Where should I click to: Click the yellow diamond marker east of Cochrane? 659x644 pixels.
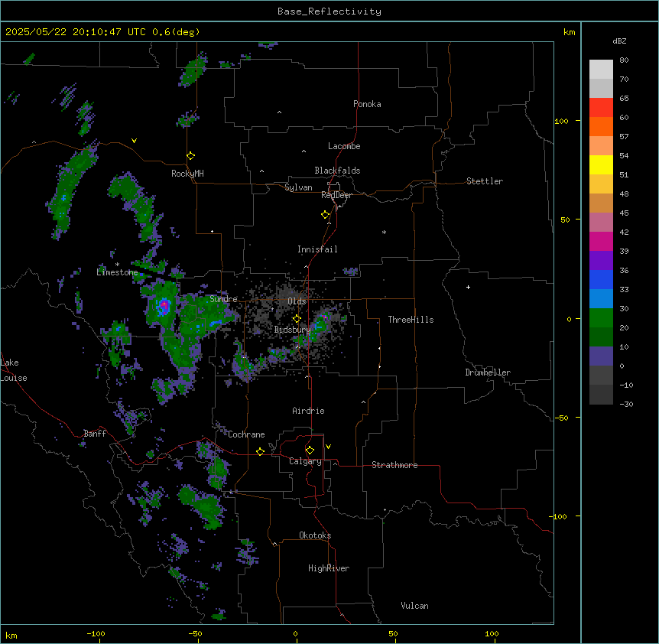pyautogui.click(x=260, y=452)
